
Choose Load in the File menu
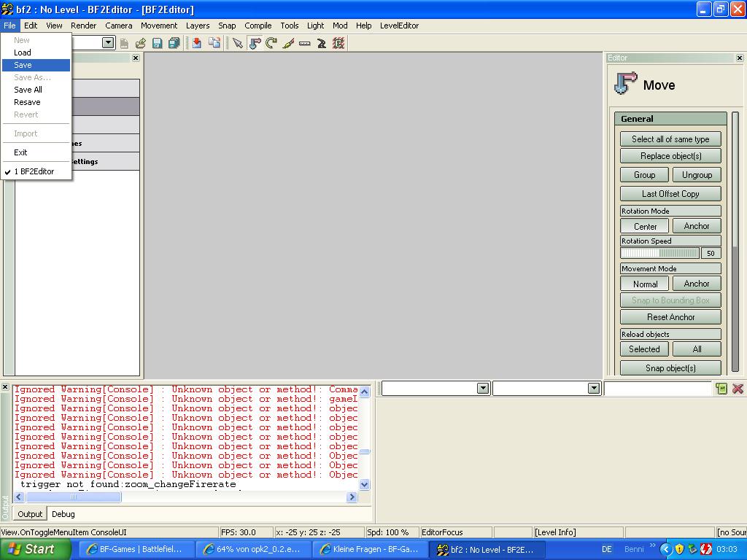(36, 52)
